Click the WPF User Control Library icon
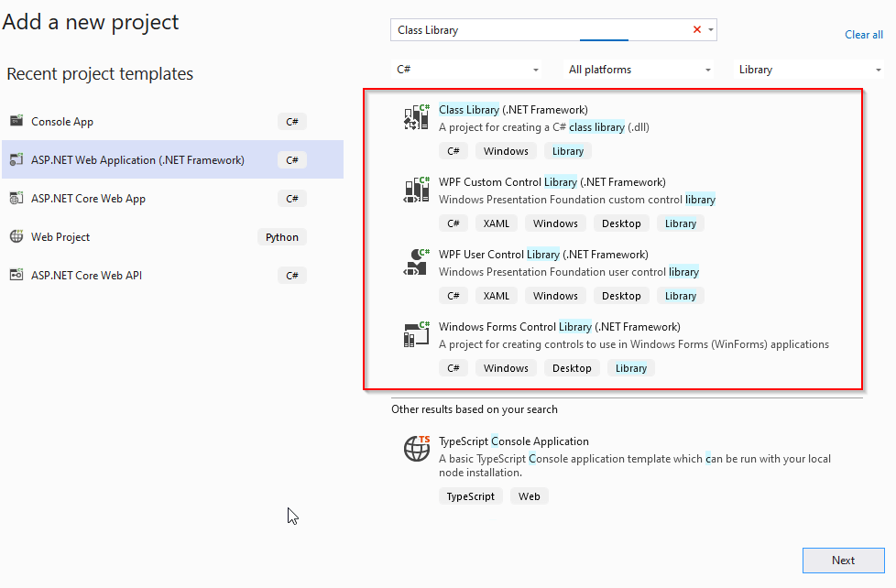Screen dimensions: 896x588 pos(417,262)
